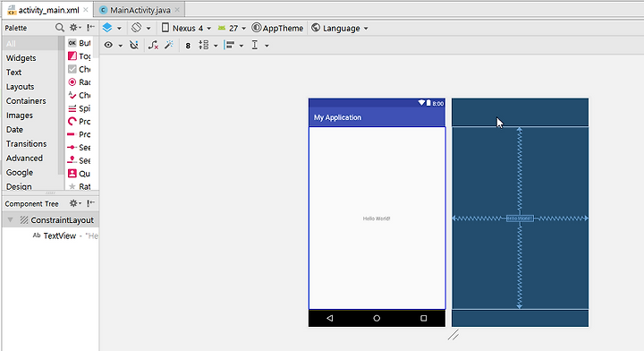This screenshot has height=351, width=644.
Task: Pick the Spinner widget in palette
Action: (79, 108)
